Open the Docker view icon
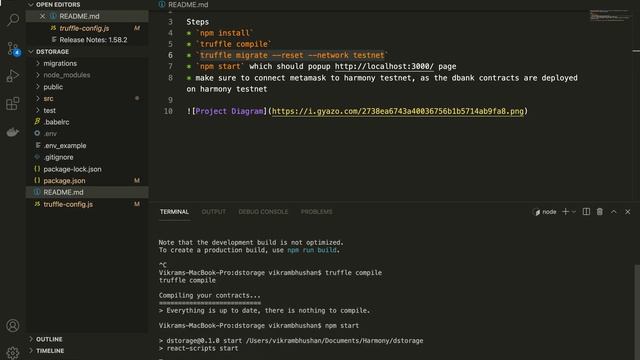Image resolution: width=640 pixels, height=360 pixels. click(x=13, y=132)
